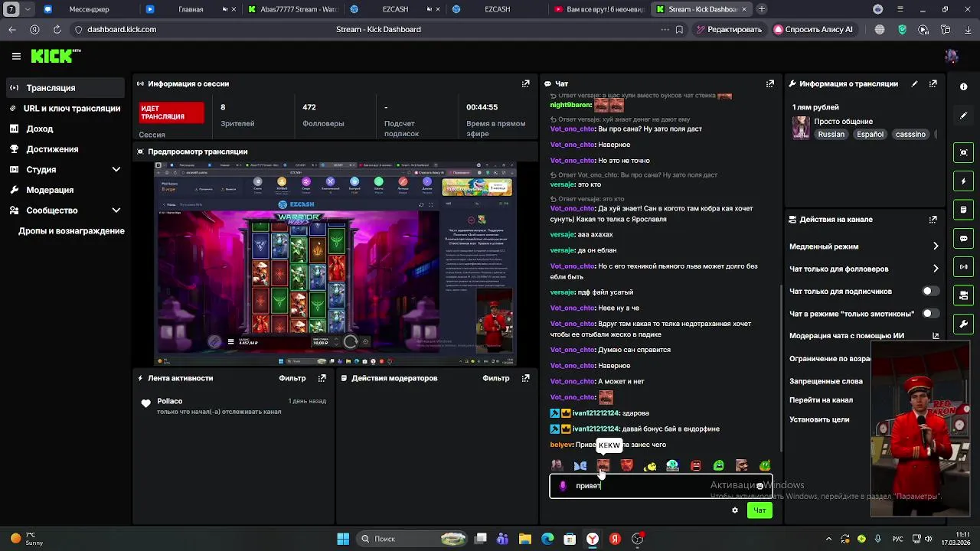Open the chat settings gear icon
Image resolution: width=980 pixels, height=551 pixels.
(735, 510)
